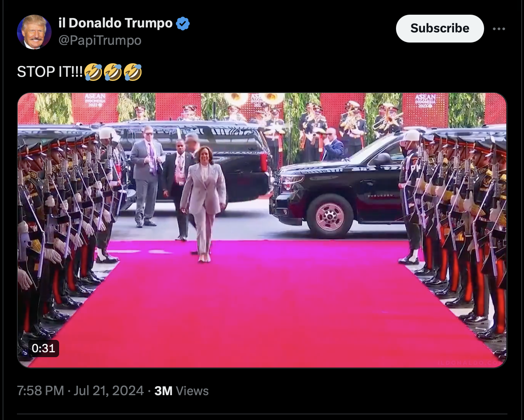This screenshot has width=524, height=420.
Task: View the 3M Views count
Action: pyautogui.click(x=181, y=391)
